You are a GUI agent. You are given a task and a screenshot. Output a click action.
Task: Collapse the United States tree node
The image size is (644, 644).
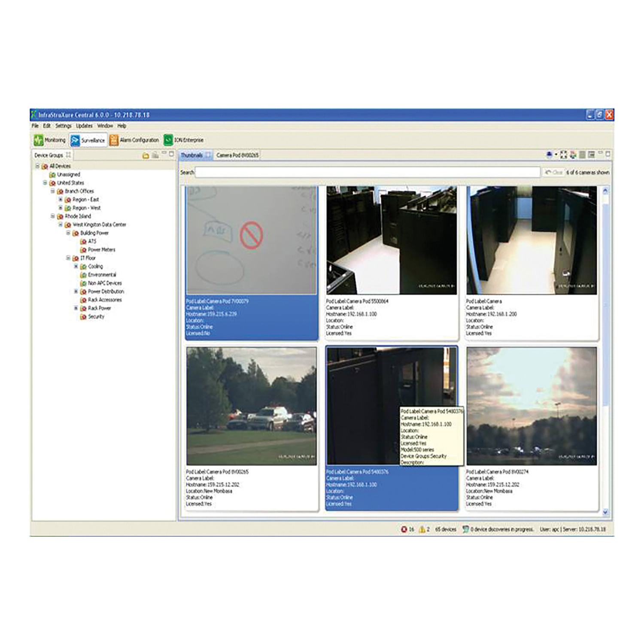45,183
